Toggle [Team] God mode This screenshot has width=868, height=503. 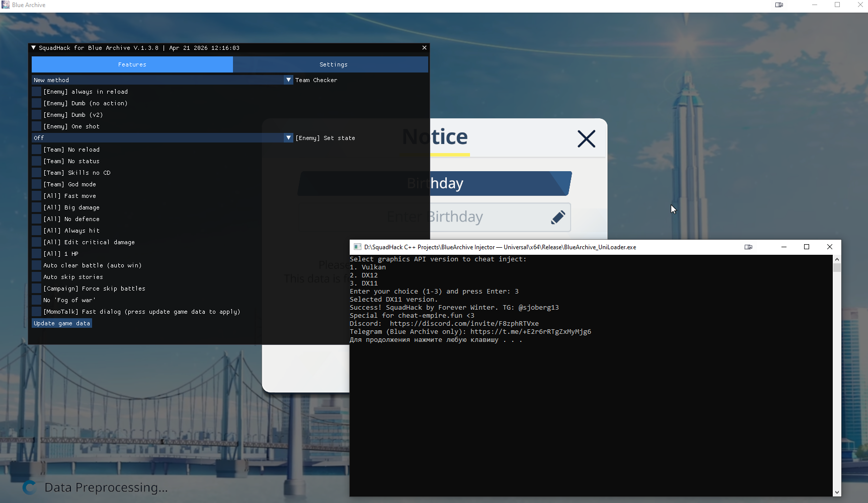[36, 184]
